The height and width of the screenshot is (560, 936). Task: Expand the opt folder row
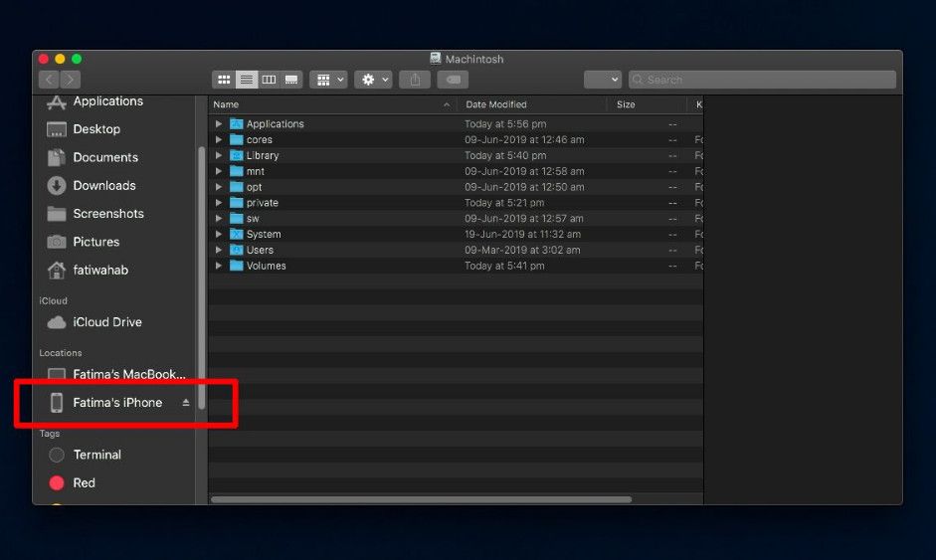pos(219,187)
